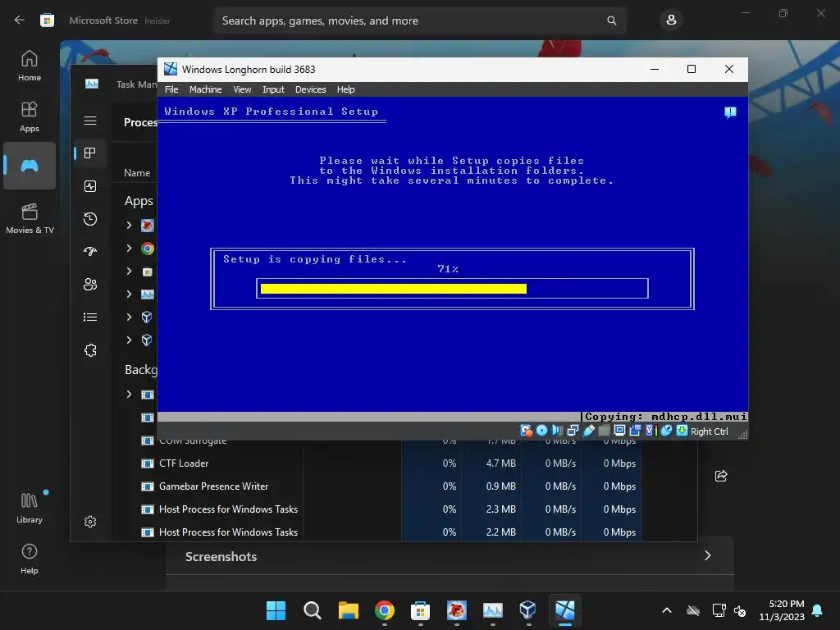840x630 pixels.
Task: Expand first background process group
Action: [129, 395]
